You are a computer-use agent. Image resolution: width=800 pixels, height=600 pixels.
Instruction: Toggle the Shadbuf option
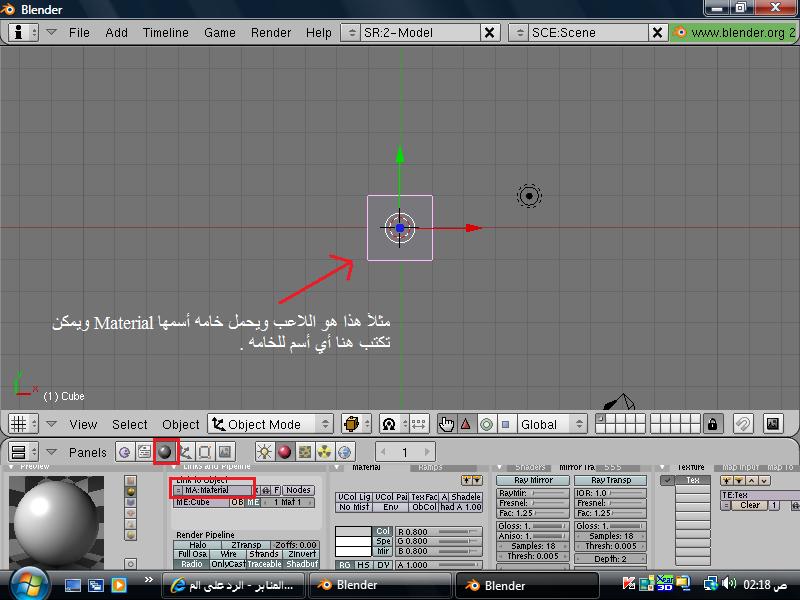(302, 564)
